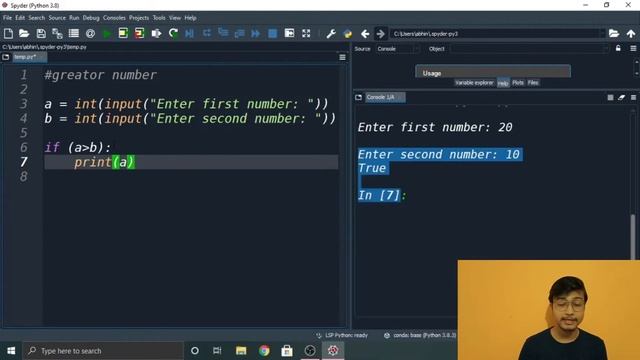640x360 pixels.
Task: Toggle fullscreen mode icon in toolbar
Action: (x=306, y=33)
